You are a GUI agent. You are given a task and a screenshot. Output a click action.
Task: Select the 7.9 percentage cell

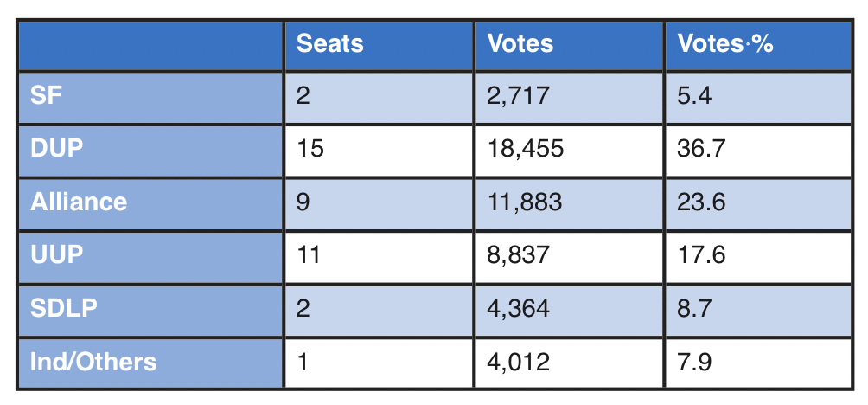695,360
